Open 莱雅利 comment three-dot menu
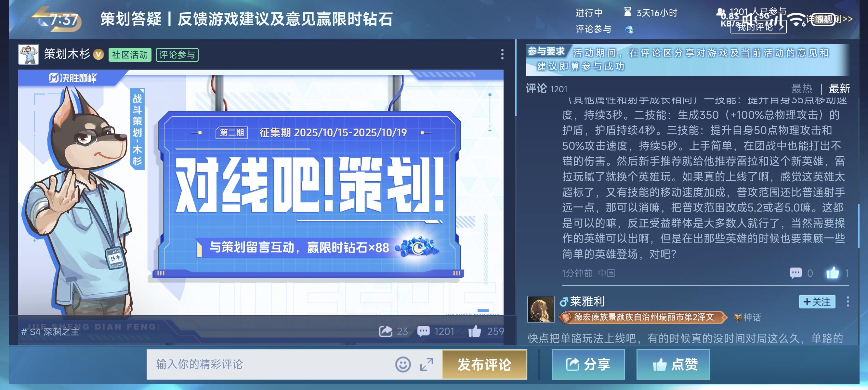Screen dimensions: 868x390 click(848, 301)
